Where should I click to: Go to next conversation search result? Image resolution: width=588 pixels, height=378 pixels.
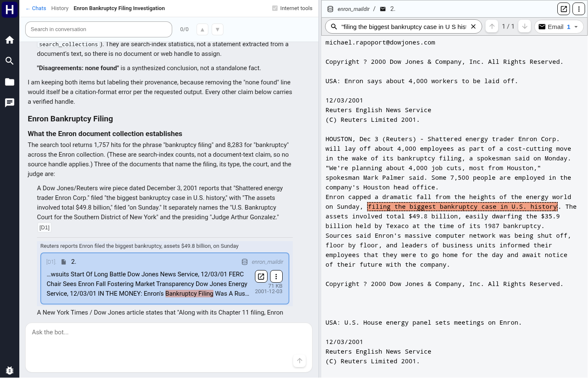click(218, 29)
